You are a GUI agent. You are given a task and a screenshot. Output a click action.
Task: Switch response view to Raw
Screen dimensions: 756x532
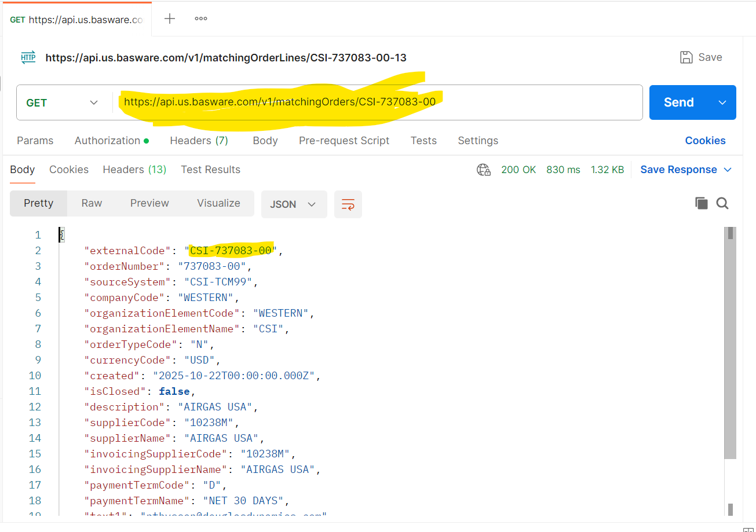pyautogui.click(x=92, y=203)
